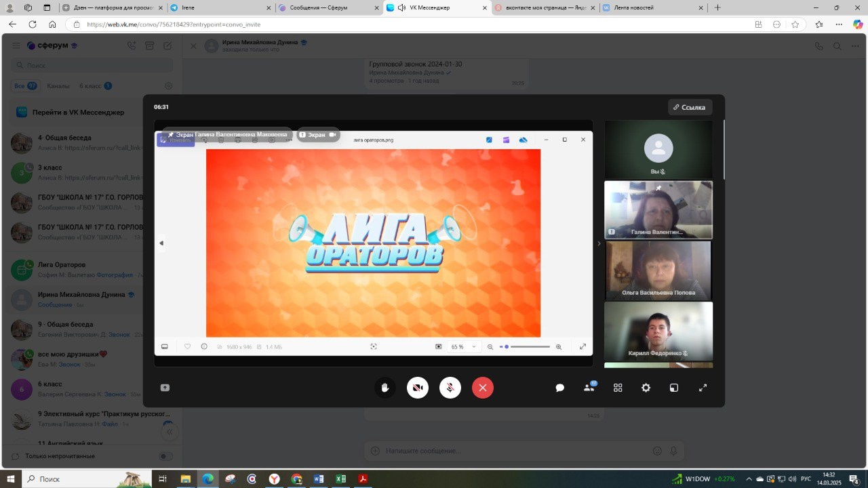
Task: Select Все chats filter tab
Action: (25, 86)
